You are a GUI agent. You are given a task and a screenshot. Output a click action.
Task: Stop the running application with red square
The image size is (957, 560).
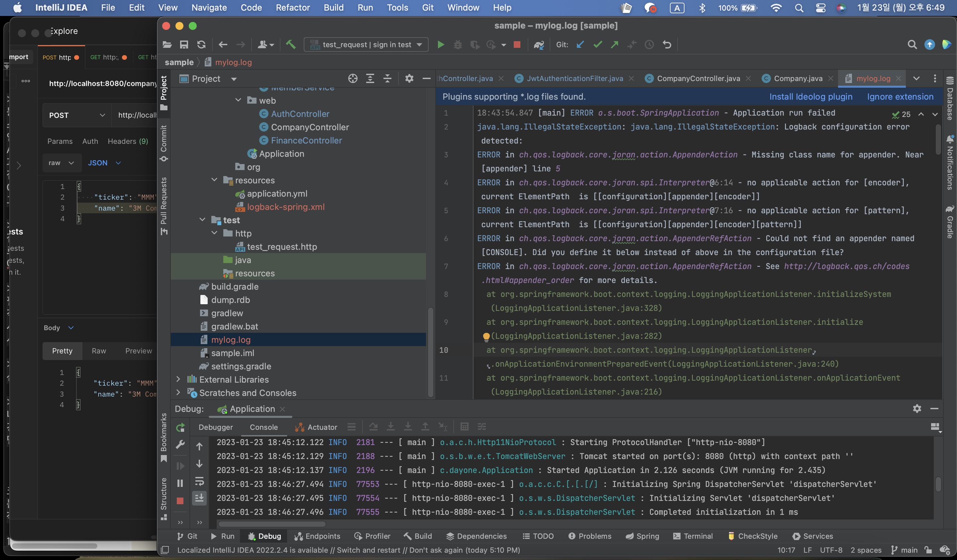[x=517, y=45]
